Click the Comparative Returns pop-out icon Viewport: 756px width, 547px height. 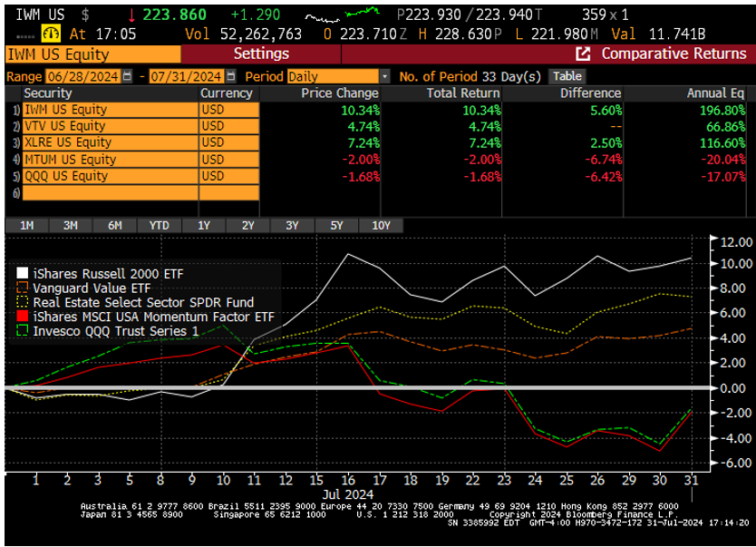click(x=583, y=54)
